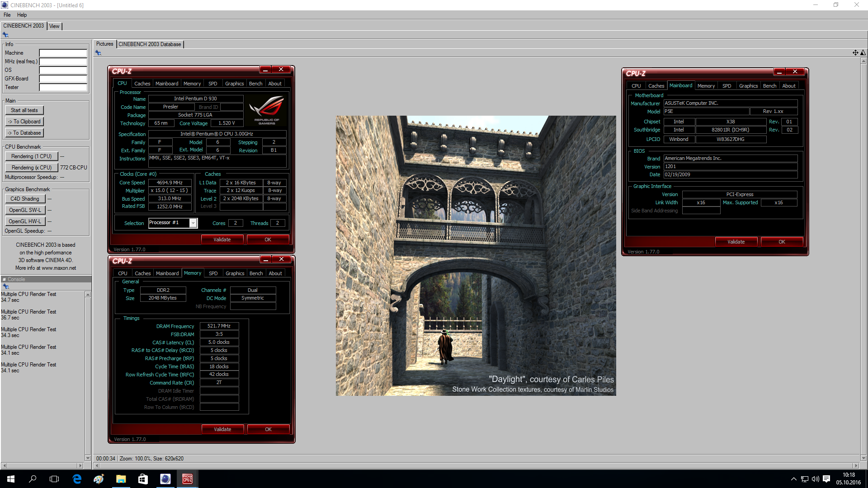The height and width of the screenshot is (488, 868).
Task: Click the Tester input field
Action: coord(63,87)
